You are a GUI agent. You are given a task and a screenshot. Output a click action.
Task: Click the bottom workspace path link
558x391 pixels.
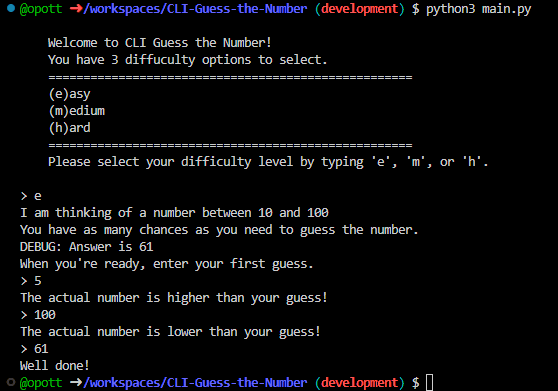pos(195,383)
